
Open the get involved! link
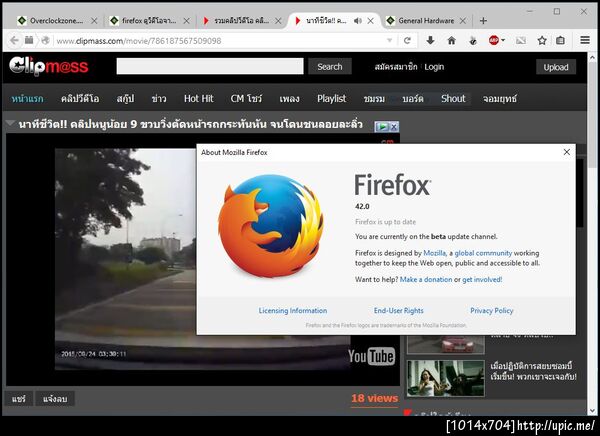pyautogui.click(x=482, y=279)
